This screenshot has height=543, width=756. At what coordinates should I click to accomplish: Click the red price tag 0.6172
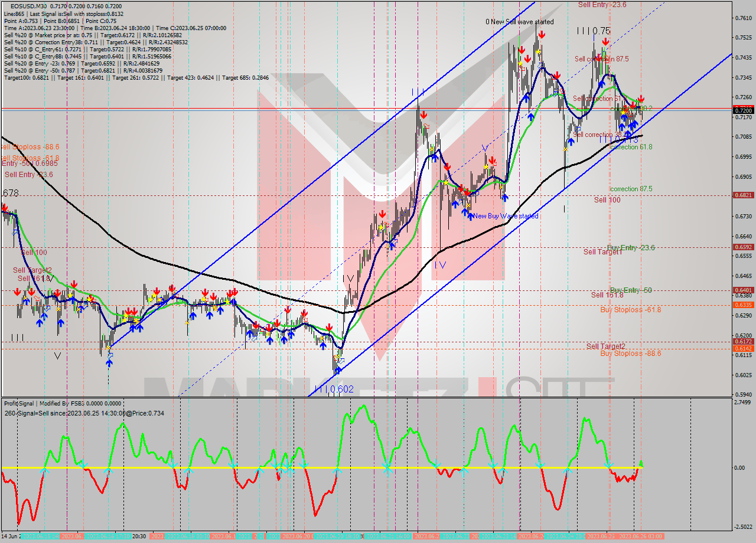[x=743, y=341]
